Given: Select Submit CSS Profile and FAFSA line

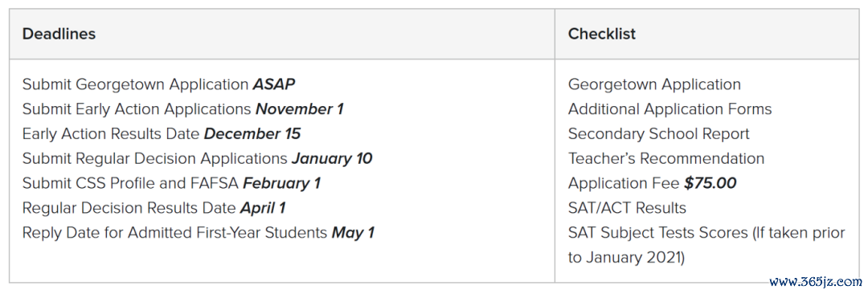Looking at the screenshot, I should click(171, 183).
